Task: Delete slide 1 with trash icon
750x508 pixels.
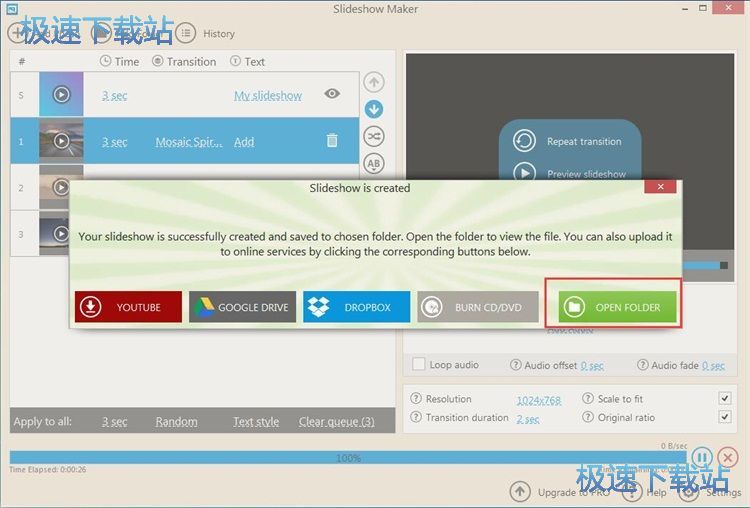Action: click(x=332, y=141)
